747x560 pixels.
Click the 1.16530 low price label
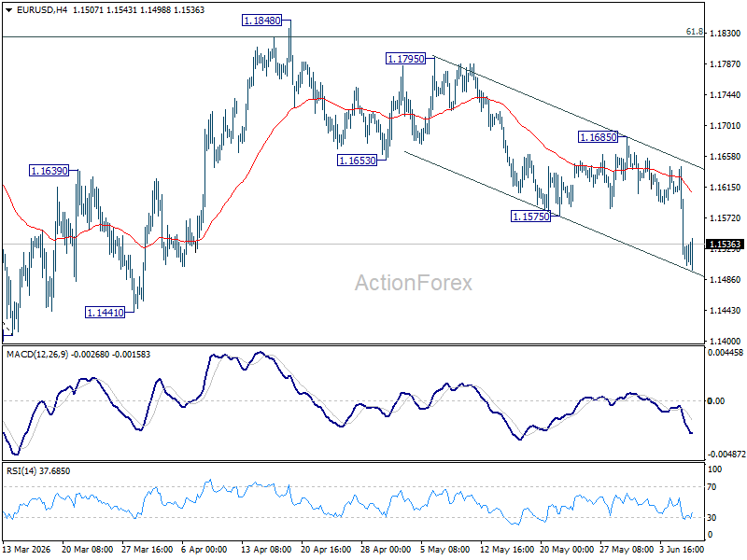point(357,161)
